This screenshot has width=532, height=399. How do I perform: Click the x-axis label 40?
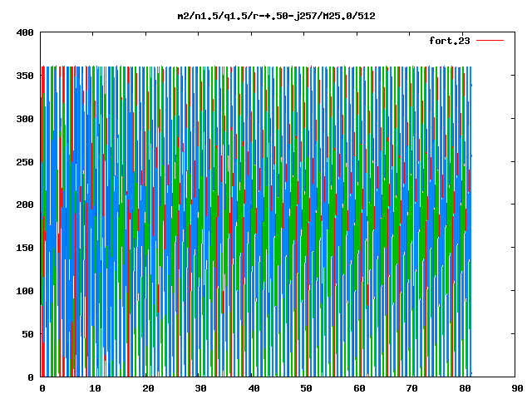tap(254, 388)
